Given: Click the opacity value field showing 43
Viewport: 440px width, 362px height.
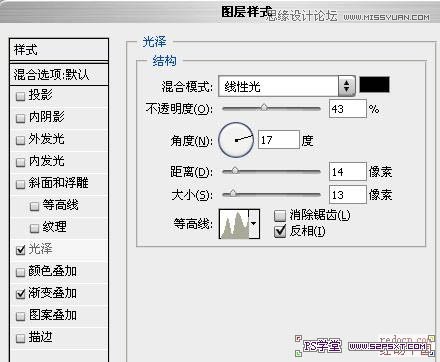Looking at the screenshot, I should click(x=348, y=109).
